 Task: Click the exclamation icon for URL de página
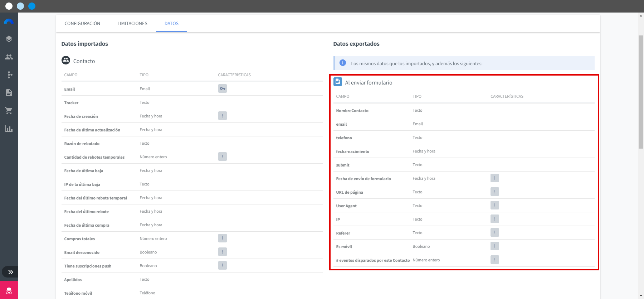point(495,192)
